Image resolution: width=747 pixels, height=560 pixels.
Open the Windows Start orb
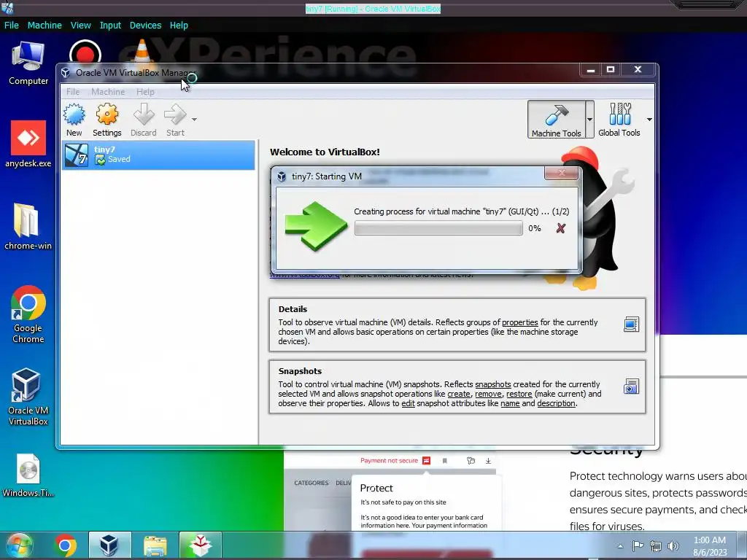point(18,545)
